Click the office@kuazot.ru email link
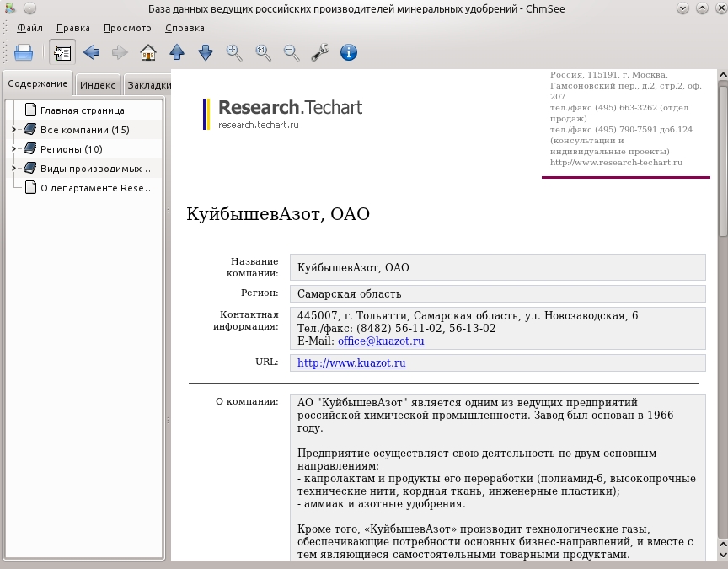The height and width of the screenshot is (569, 728). (x=381, y=341)
